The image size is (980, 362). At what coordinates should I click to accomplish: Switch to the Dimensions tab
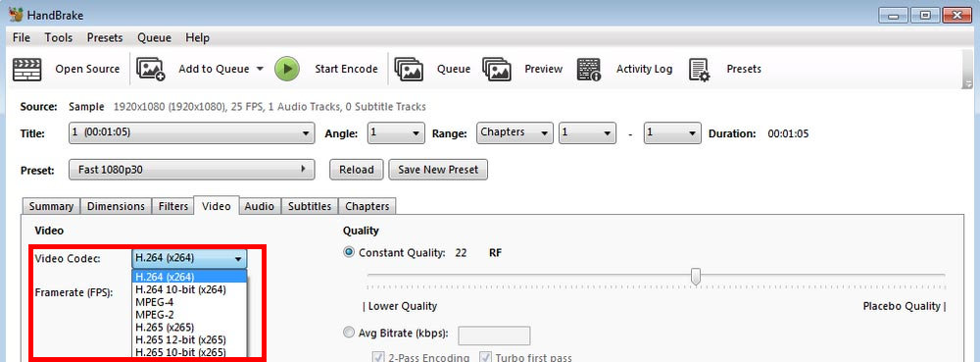coord(116,206)
